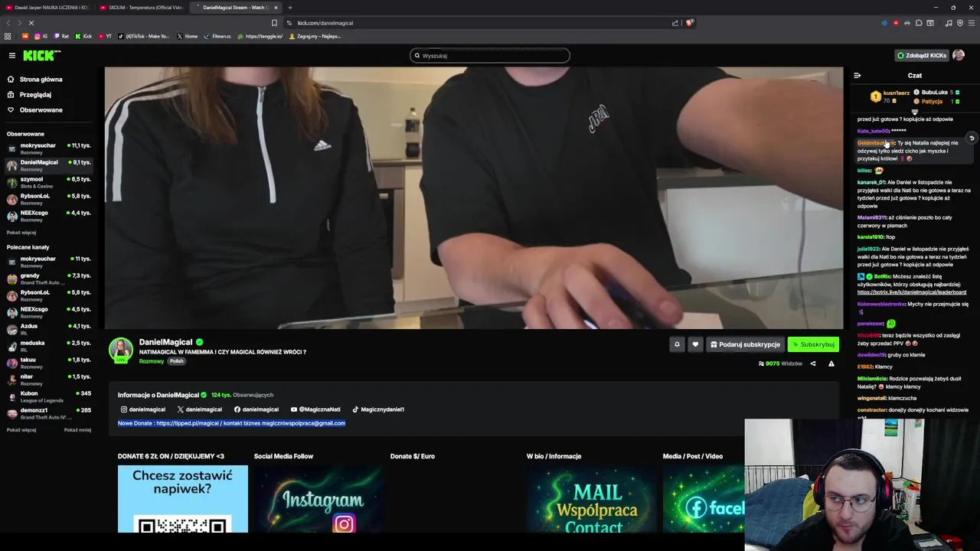Open the NEEXcsgo channel under Obserwowane
The image size is (980, 551).
tap(49, 216)
